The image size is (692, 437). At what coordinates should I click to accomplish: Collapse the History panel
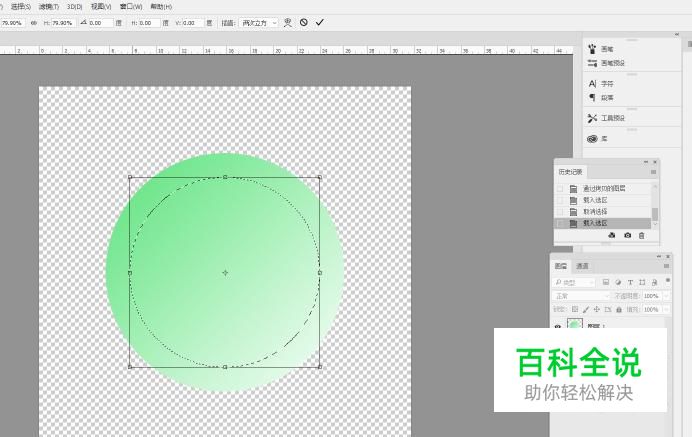646,162
